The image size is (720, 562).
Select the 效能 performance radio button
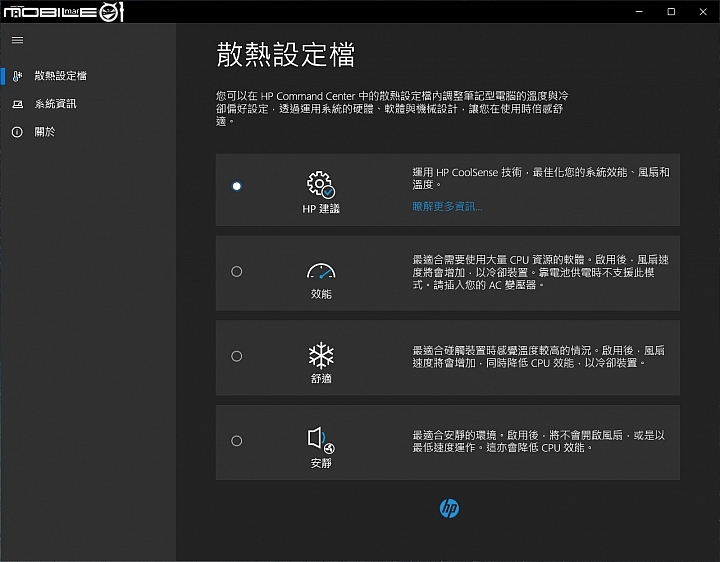pyautogui.click(x=236, y=271)
